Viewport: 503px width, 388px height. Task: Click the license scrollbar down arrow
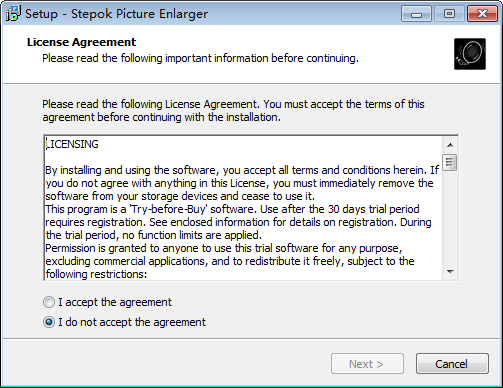pos(450,272)
